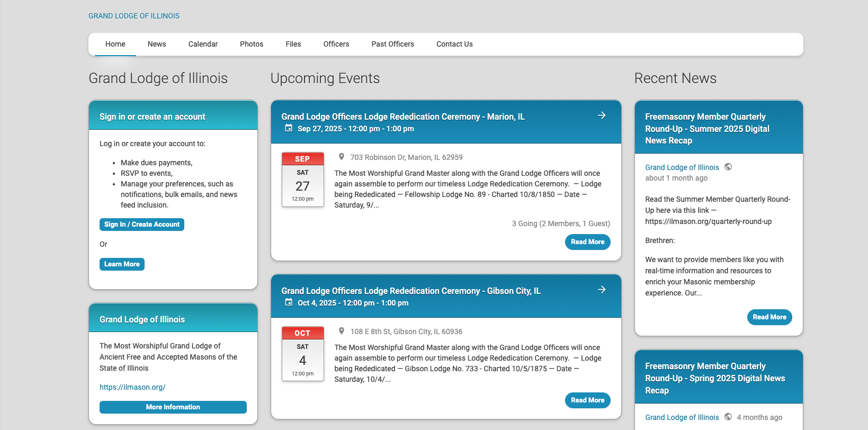Open the Files tab
Image resolution: width=868 pixels, height=430 pixels.
[x=293, y=44]
